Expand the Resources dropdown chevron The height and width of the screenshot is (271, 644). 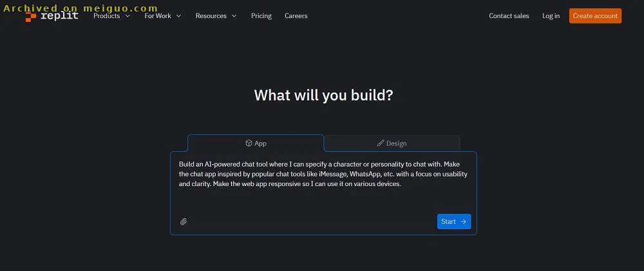coord(234,16)
